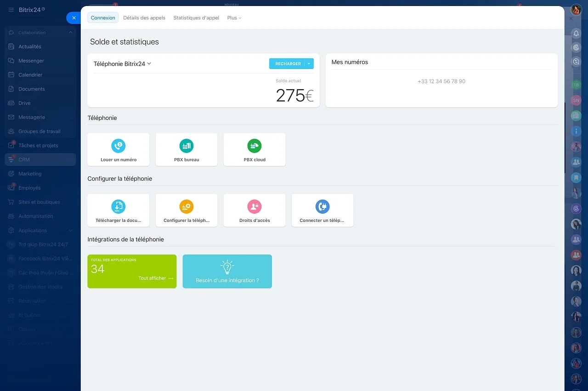Go to Calendrier in the sidebar
Viewport: 588px width, 391px height.
tap(40, 75)
